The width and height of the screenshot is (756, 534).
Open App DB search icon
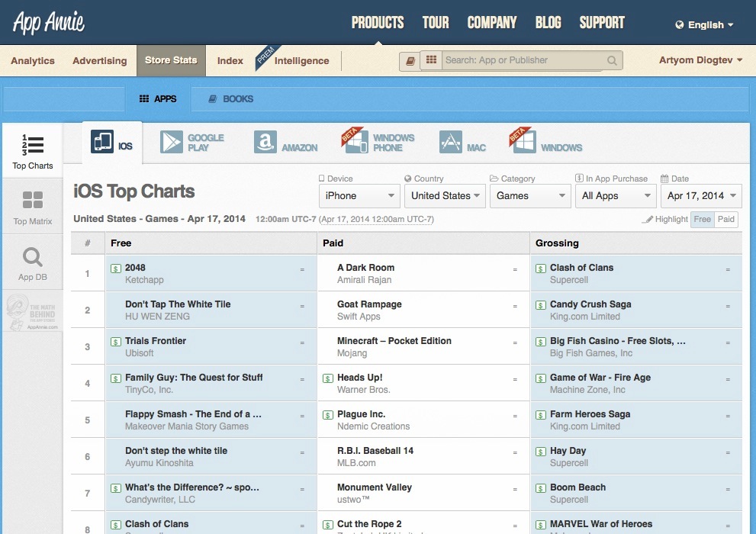pos(32,257)
